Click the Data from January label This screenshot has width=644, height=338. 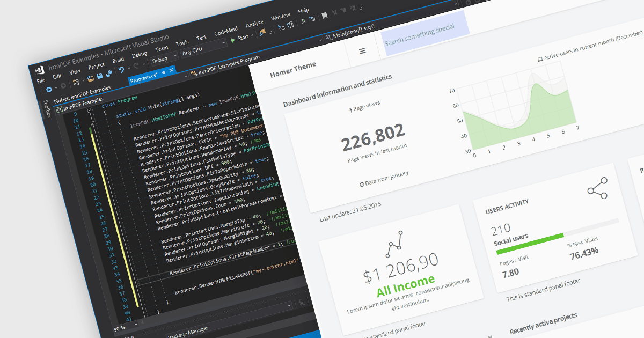coord(384,179)
